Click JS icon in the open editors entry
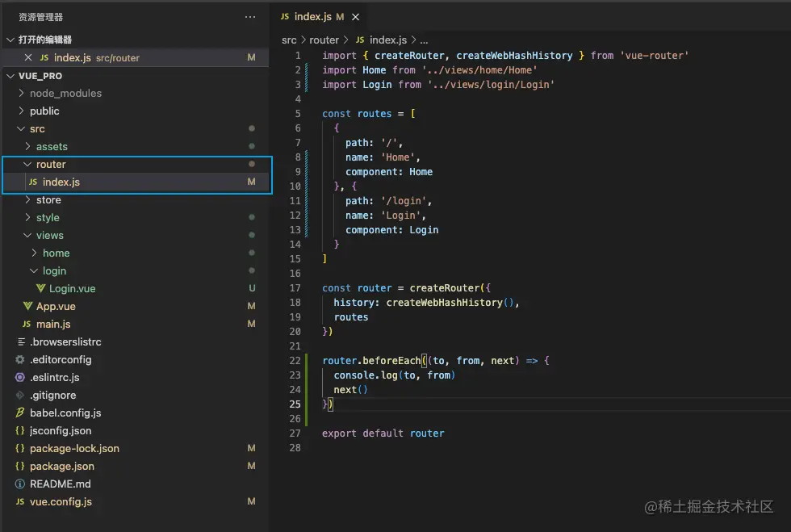Viewport: 791px width, 532px height. 44,57
